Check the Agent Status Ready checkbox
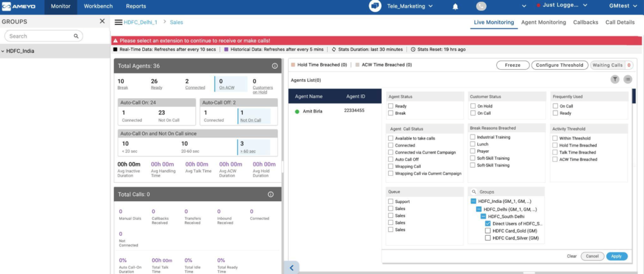This screenshot has height=274, width=644. 391,106
